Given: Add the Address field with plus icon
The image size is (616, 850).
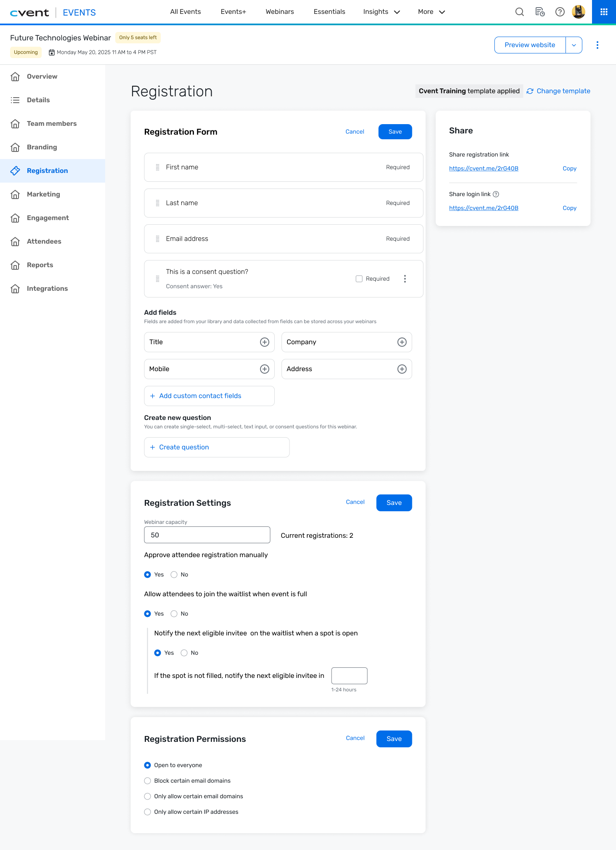Looking at the screenshot, I should pyautogui.click(x=402, y=369).
